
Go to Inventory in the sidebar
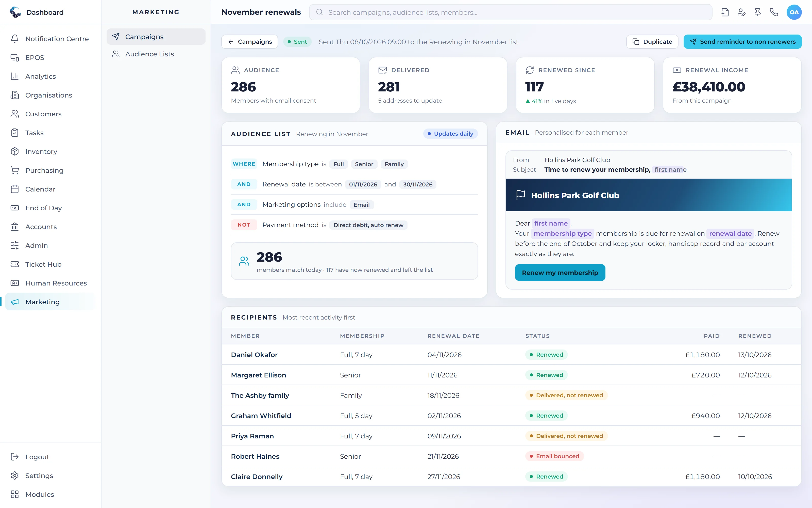(50, 152)
